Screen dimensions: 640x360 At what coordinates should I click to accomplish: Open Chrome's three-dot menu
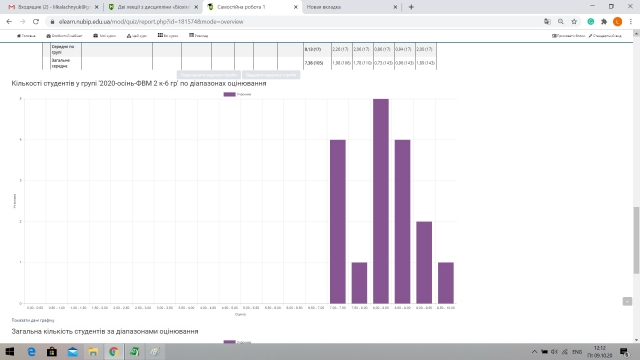point(631,22)
